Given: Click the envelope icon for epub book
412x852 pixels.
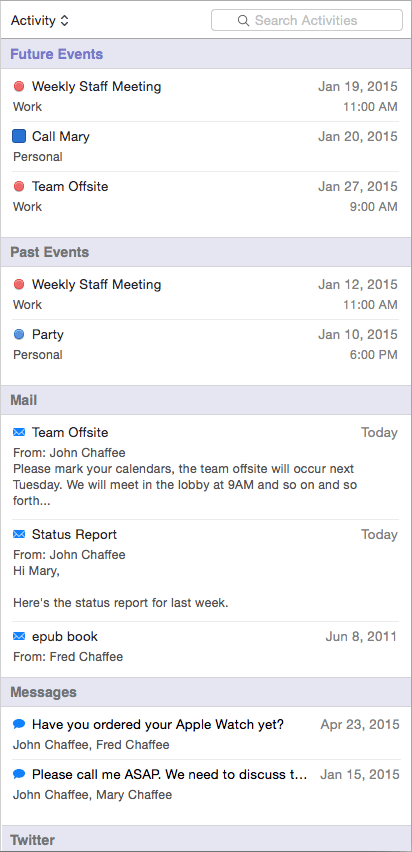Looking at the screenshot, I should (19, 636).
